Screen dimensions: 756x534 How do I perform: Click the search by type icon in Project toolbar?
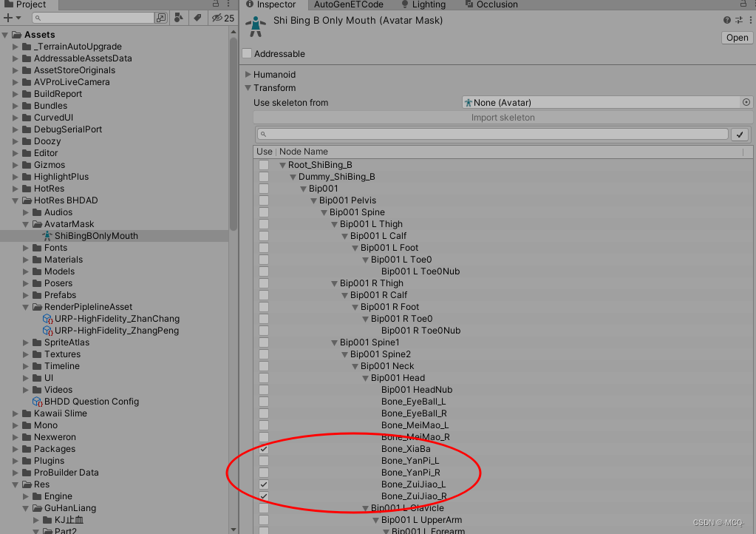pyautogui.click(x=179, y=18)
